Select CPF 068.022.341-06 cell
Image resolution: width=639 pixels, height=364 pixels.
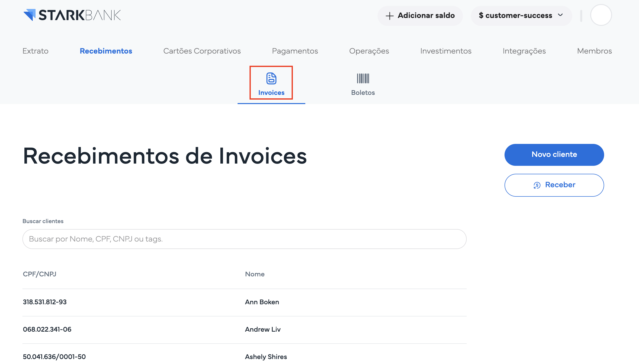(47, 329)
